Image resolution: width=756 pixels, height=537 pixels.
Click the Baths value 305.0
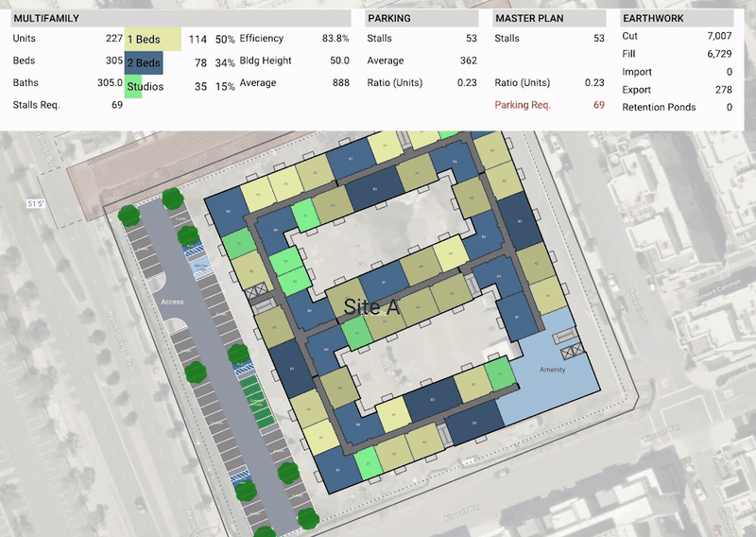[x=110, y=82]
